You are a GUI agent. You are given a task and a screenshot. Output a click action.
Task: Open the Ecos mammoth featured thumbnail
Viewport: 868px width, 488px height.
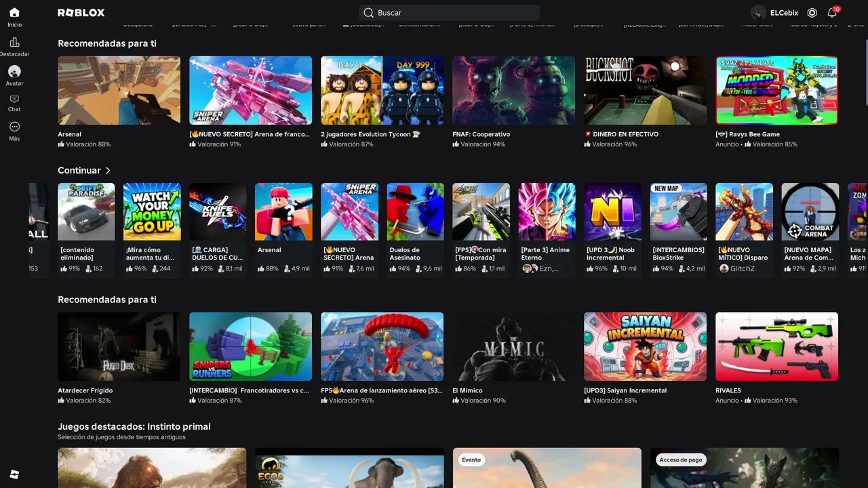click(349, 468)
